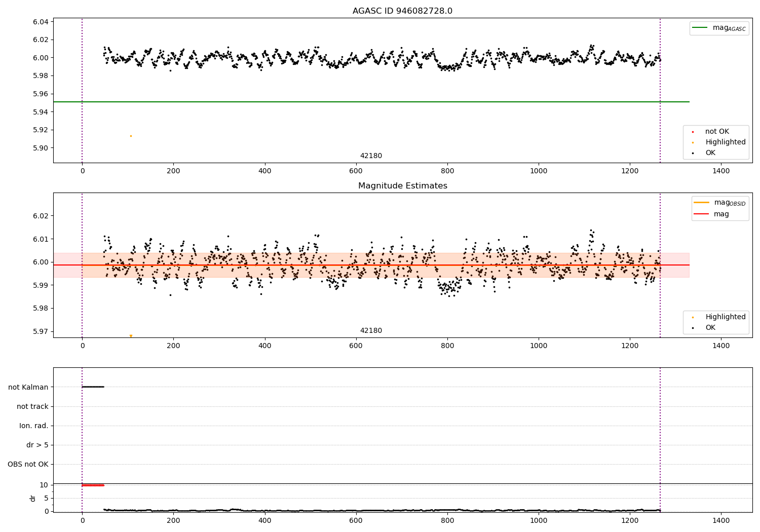
Task: Click "Highlighted" in the top plot legend
Action: [726, 142]
